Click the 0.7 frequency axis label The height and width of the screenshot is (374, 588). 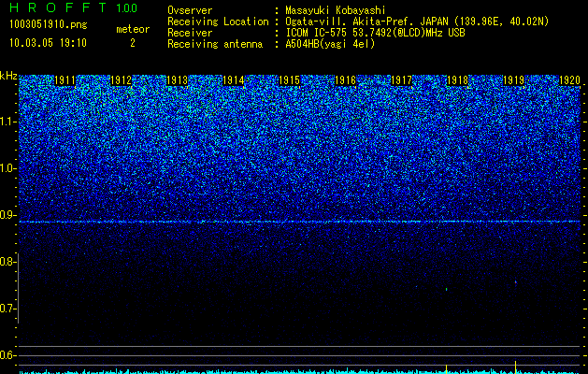coord(7,309)
